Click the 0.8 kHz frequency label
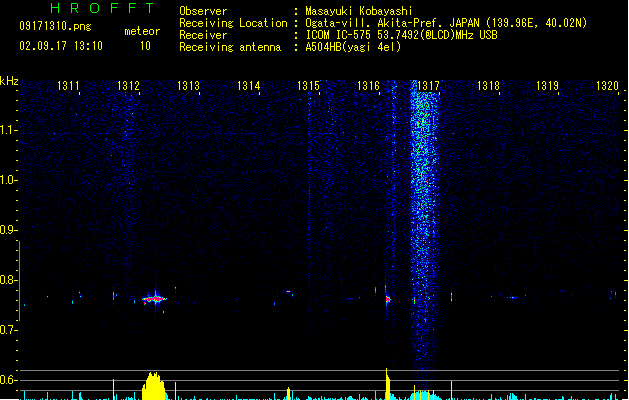 click(8, 280)
